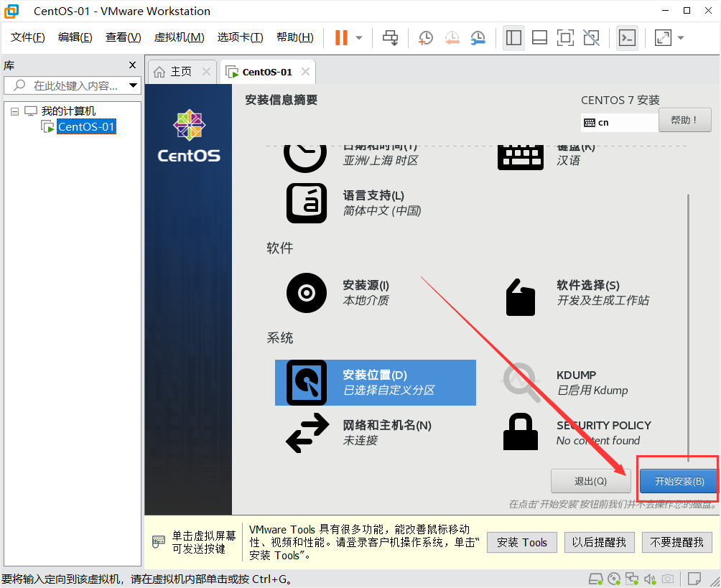Viewport: 721px width, 588px height.
Task: Take a snapshot of the virtual machine
Action: (x=425, y=37)
